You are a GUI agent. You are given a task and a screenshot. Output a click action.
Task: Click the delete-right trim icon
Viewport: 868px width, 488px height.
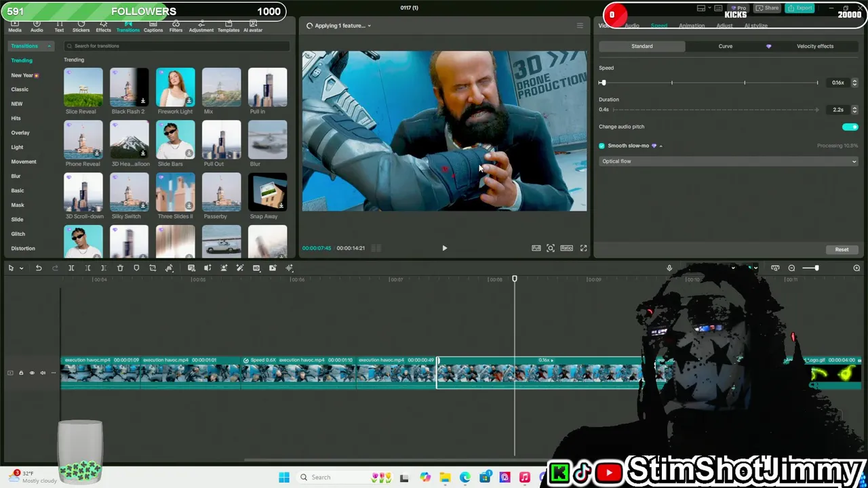[104, 268]
